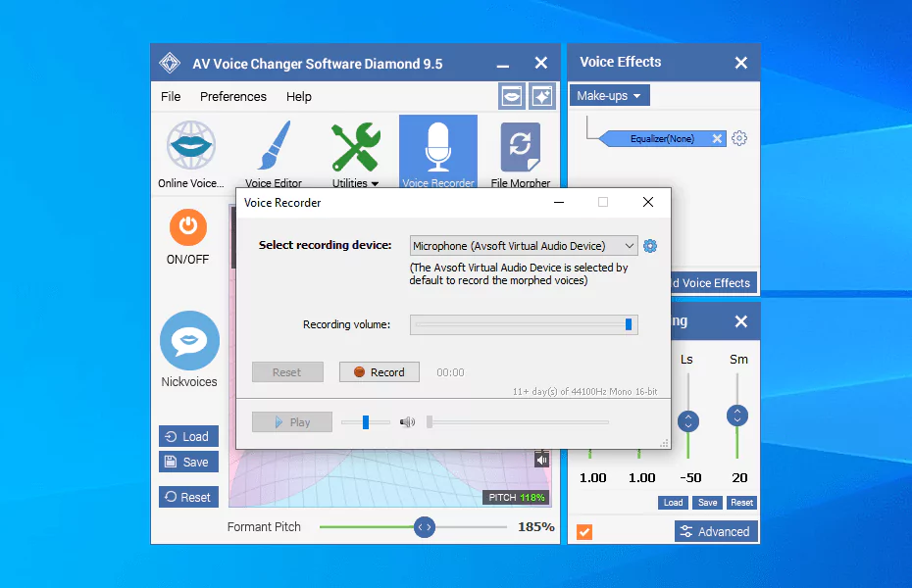Open the Preferences menu
The height and width of the screenshot is (588, 912).
coord(233,96)
